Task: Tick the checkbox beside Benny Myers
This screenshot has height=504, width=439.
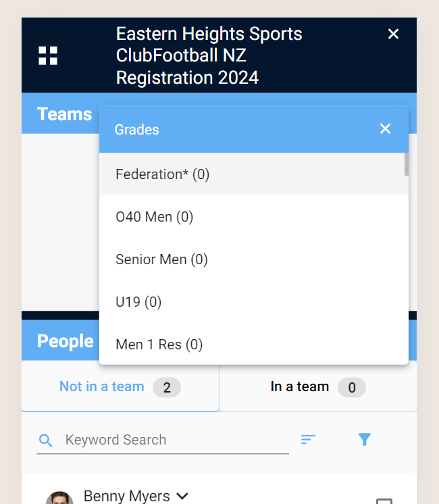Action: 384,501
